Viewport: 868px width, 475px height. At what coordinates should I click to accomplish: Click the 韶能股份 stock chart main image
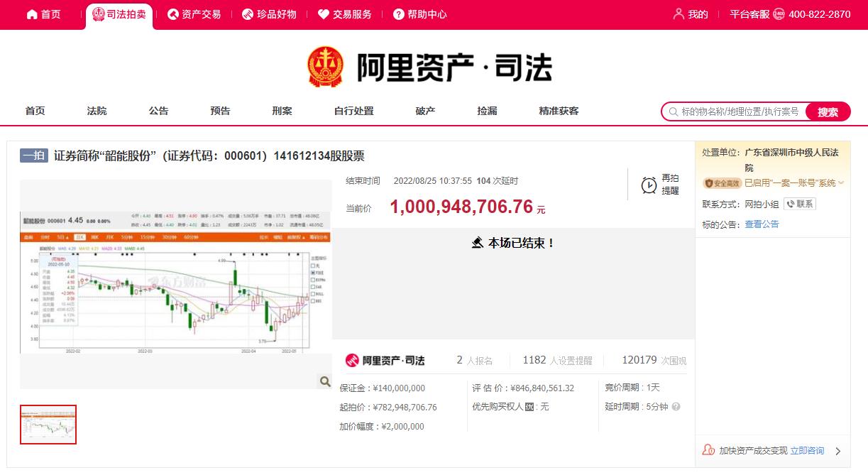tap(176, 284)
